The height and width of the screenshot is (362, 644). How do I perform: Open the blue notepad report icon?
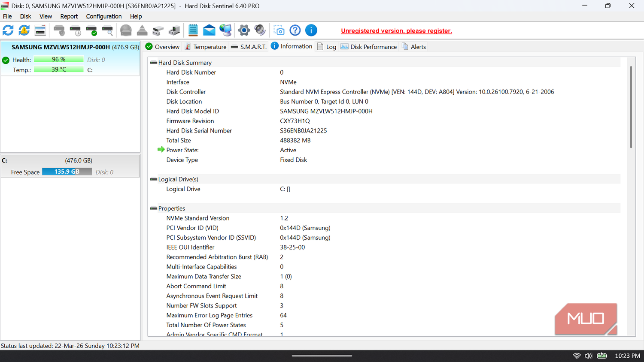(193, 30)
